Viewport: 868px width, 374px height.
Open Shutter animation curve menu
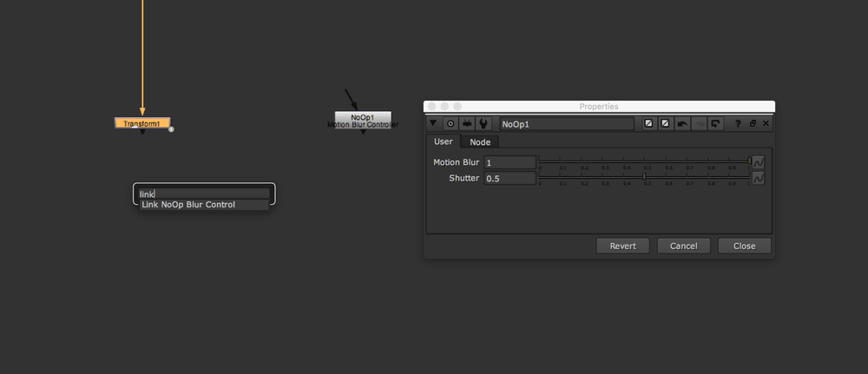759,179
